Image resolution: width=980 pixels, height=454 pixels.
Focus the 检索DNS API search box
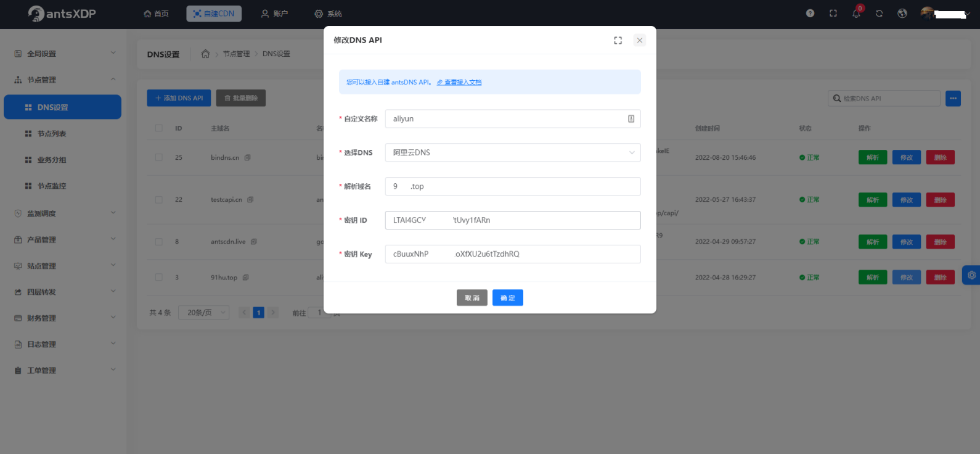click(884, 98)
